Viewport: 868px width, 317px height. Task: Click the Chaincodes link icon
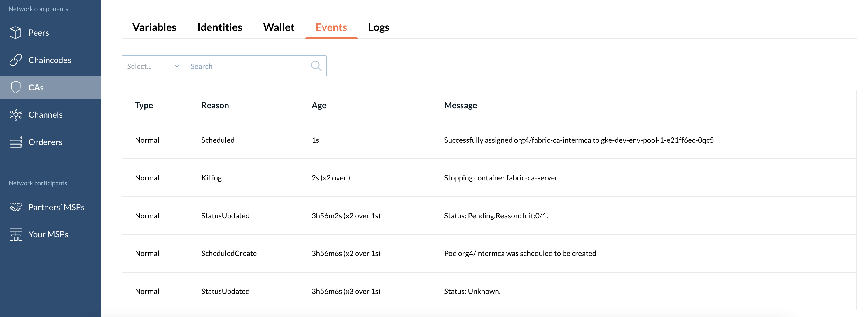[15, 60]
